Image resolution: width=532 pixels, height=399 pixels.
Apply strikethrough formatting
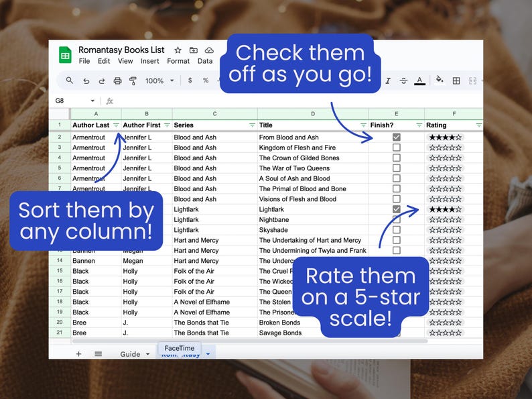(x=403, y=81)
